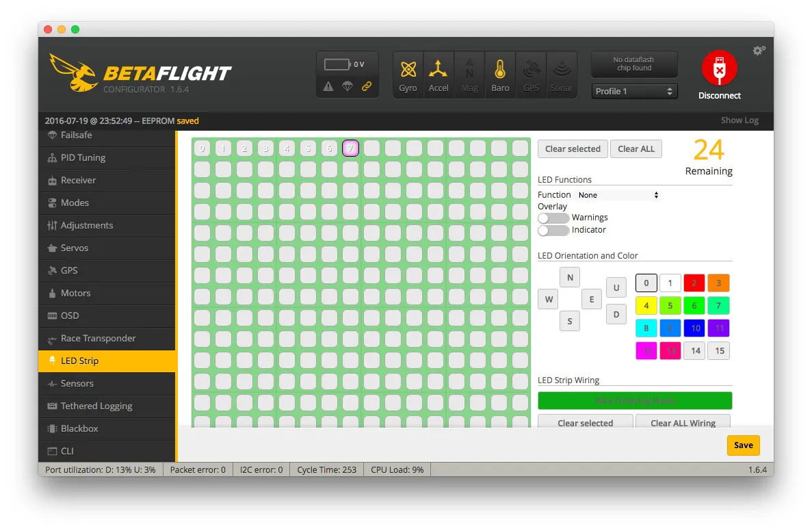
Task: Click the warning triangle icon under battery
Action: click(x=328, y=86)
